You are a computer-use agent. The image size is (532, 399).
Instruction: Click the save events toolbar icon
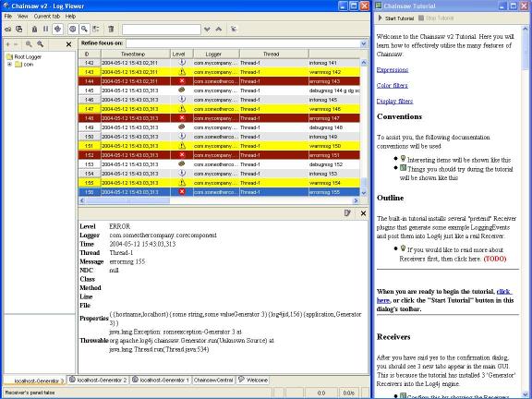click(x=19, y=30)
